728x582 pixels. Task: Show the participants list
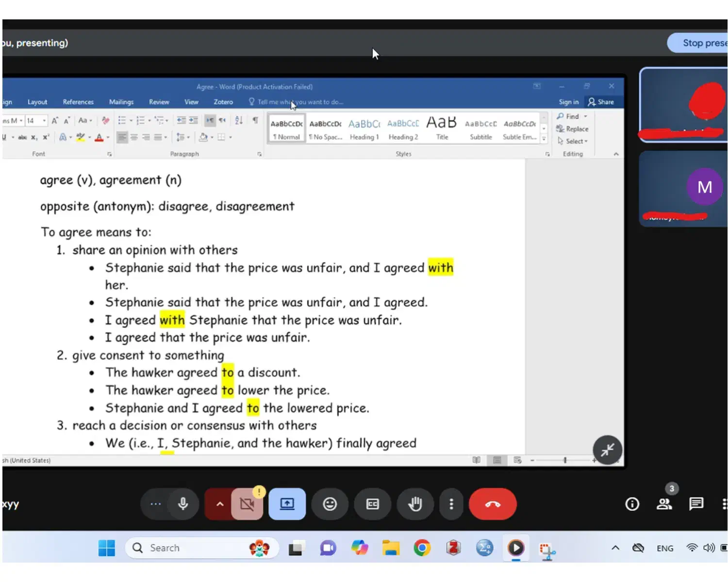click(664, 504)
